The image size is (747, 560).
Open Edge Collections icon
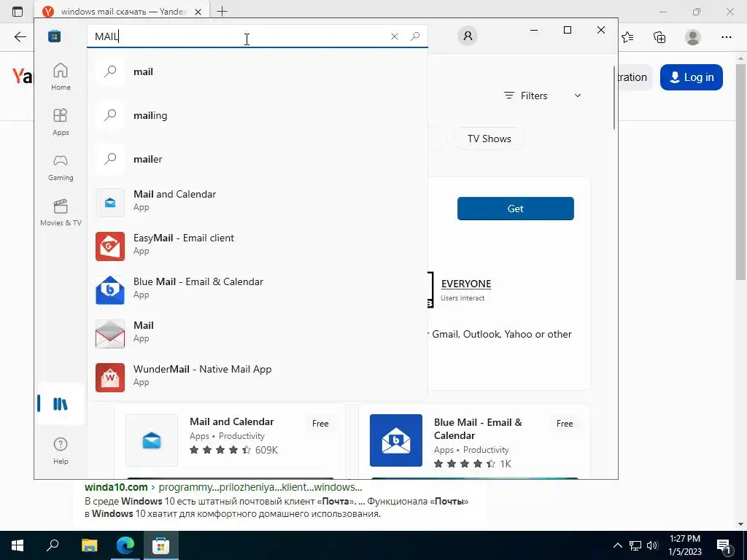coord(659,37)
